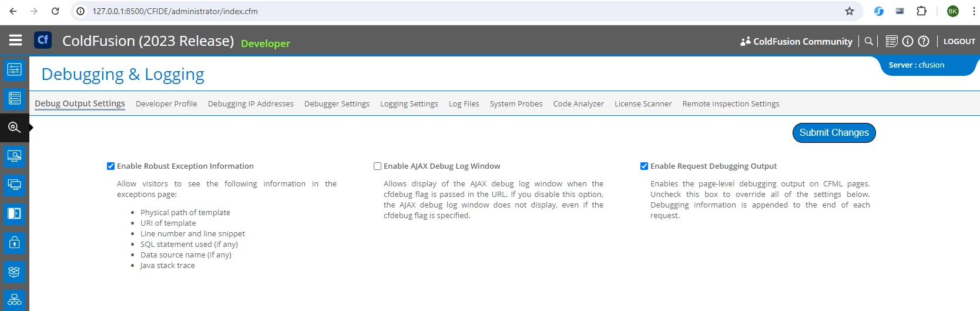Check Enable AJAX Debug Log Window
The height and width of the screenshot is (311, 980).
[377, 166]
